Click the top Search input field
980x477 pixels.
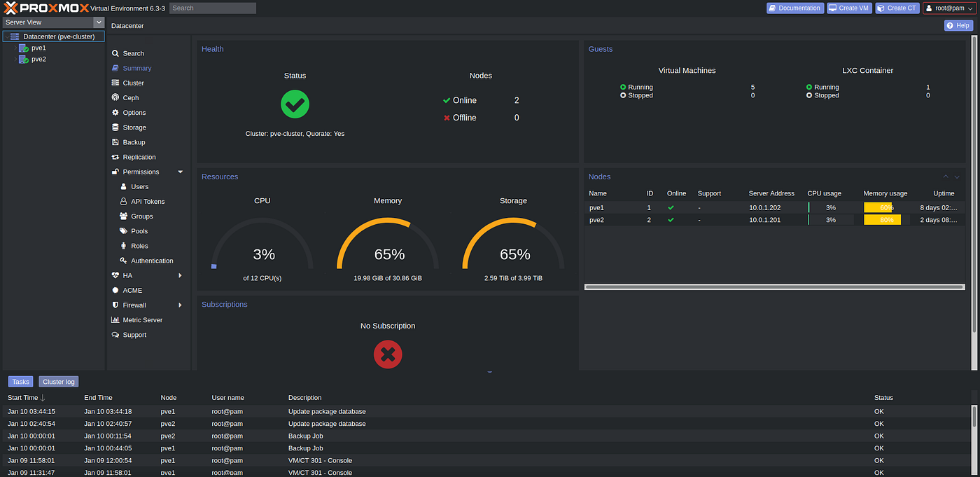click(213, 8)
